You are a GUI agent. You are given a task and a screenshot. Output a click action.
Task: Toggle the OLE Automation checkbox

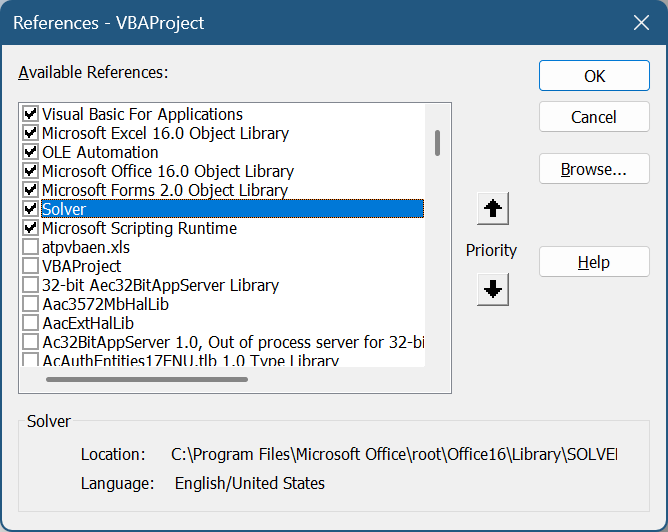(x=31, y=152)
